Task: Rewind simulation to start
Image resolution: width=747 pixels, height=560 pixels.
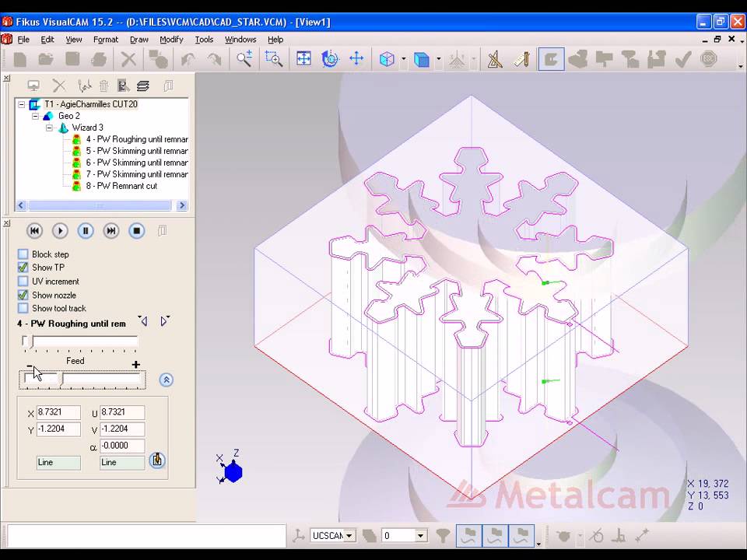Action: (34, 231)
